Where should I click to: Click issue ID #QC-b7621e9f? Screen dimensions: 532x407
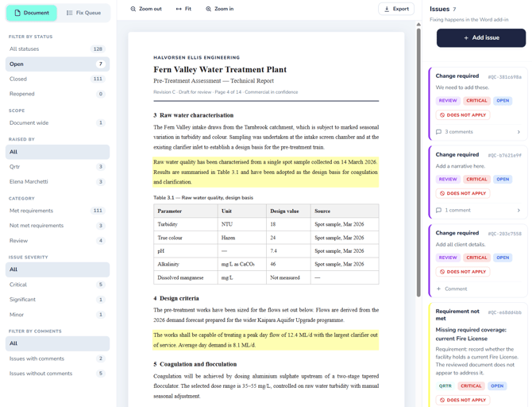504,155
